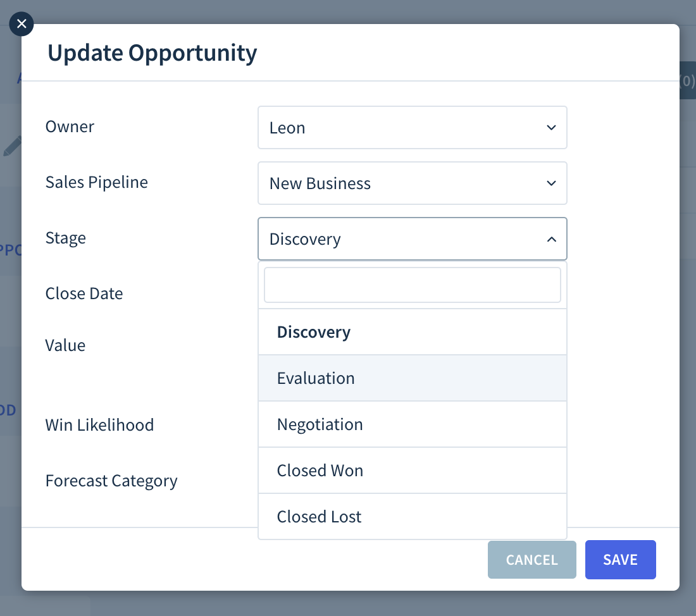Select Discovery in the stage list
Screen dimensions: 696x616
[413, 332]
